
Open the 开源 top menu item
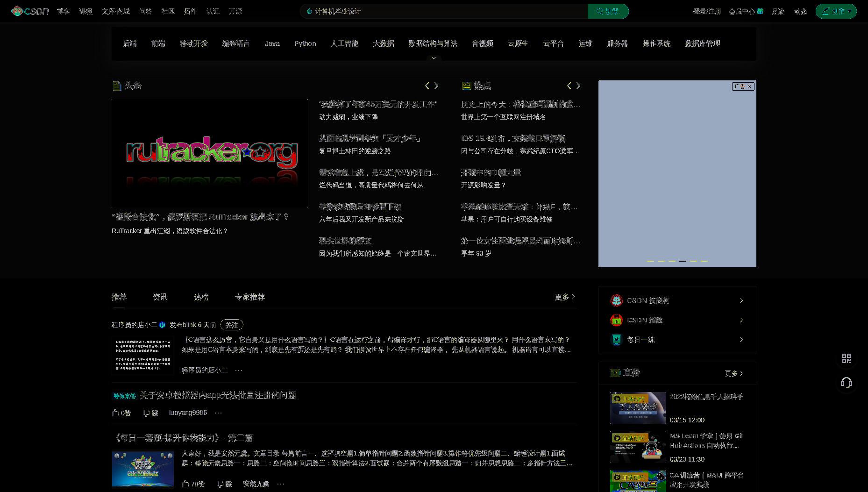235,11
